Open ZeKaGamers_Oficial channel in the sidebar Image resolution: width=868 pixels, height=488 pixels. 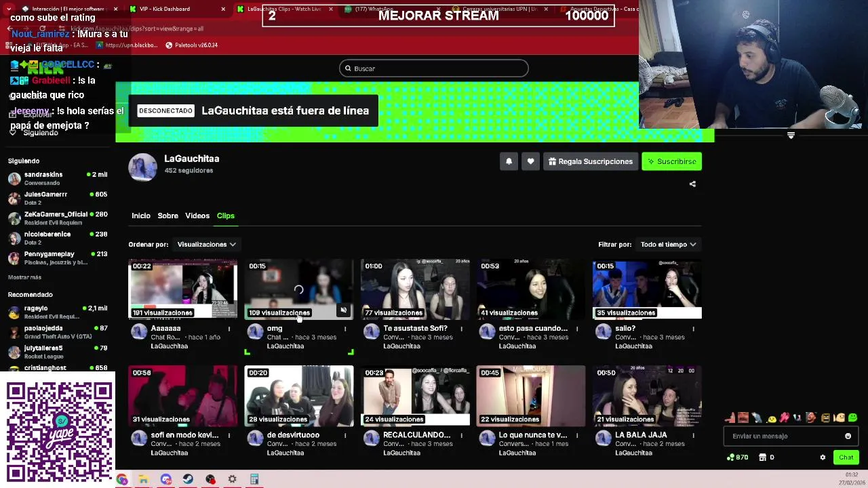[58, 218]
